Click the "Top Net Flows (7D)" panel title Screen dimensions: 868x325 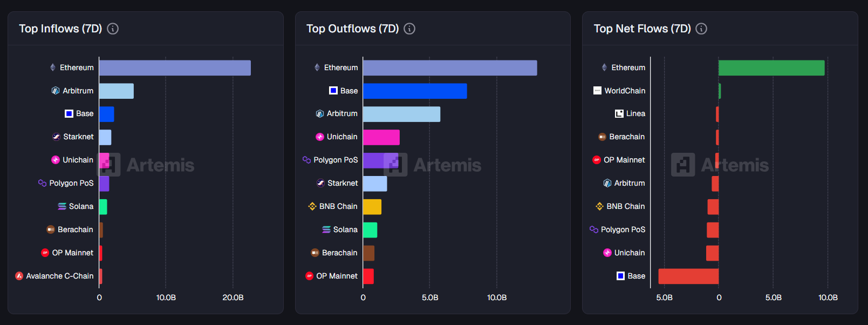pos(643,29)
